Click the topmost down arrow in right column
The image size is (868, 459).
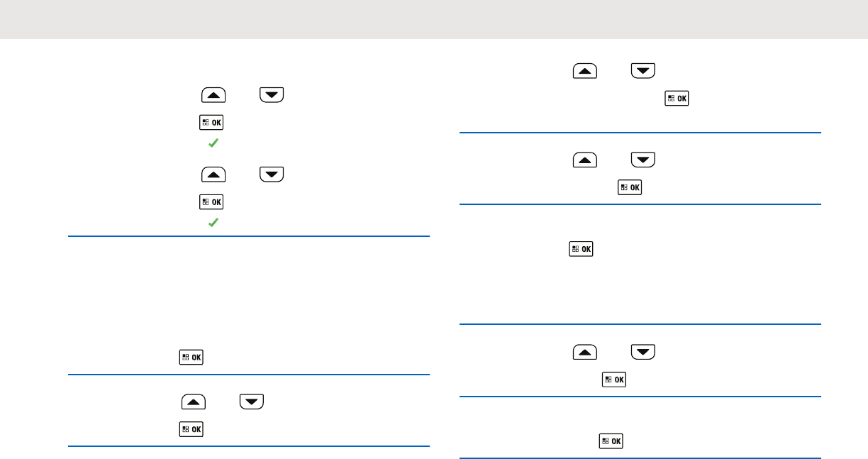[642, 71]
